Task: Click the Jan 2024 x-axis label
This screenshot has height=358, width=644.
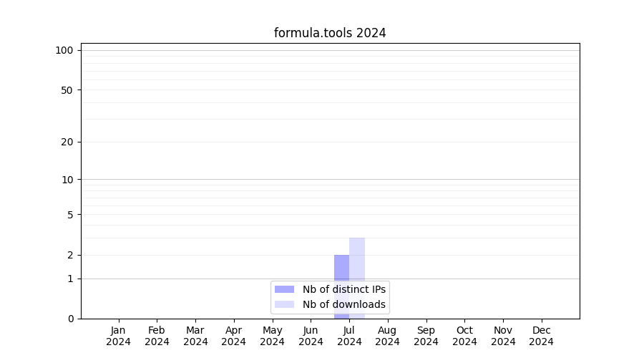Action: [119, 336]
